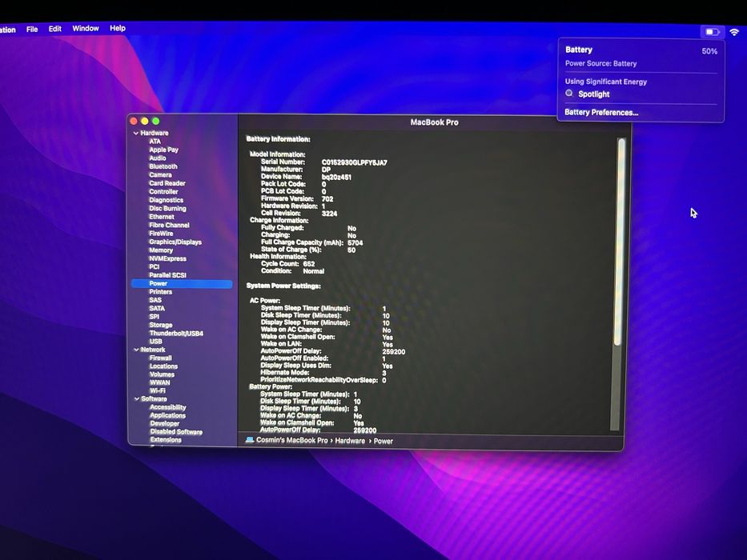Select Locations under Network
This screenshot has height=560, width=747.
(x=163, y=366)
